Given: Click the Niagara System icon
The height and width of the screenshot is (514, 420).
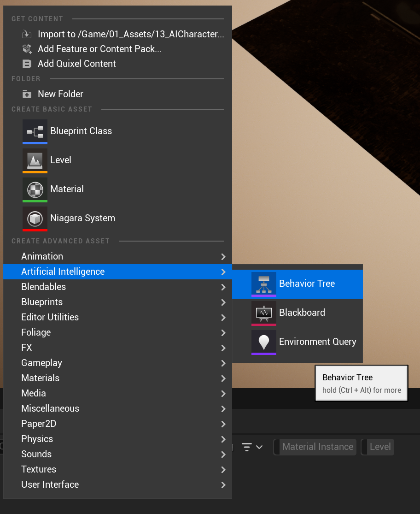Looking at the screenshot, I should pos(35,219).
